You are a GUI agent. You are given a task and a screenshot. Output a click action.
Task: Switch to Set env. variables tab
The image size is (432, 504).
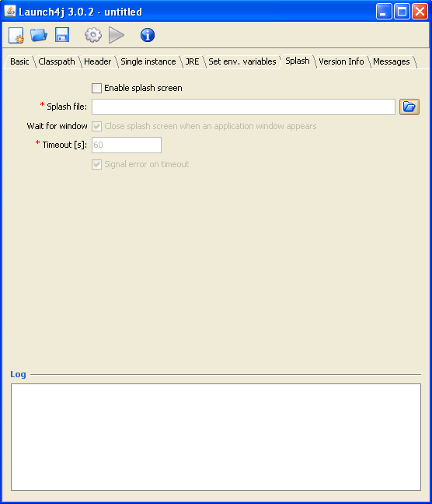click(x=242, y=61)
